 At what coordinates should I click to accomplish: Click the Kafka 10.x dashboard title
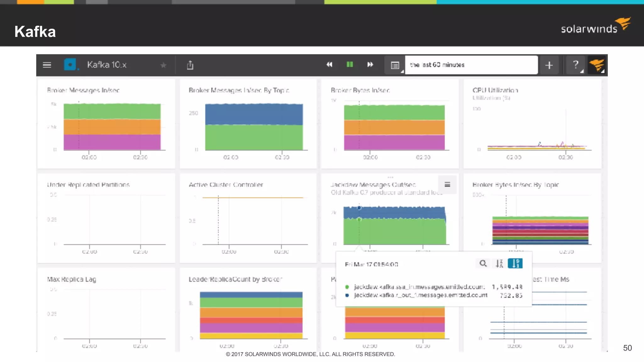(x=107, y=65)
